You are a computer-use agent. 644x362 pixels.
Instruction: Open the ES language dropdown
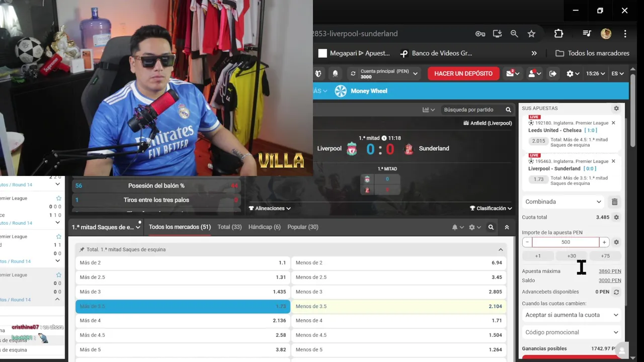(617, 74)
